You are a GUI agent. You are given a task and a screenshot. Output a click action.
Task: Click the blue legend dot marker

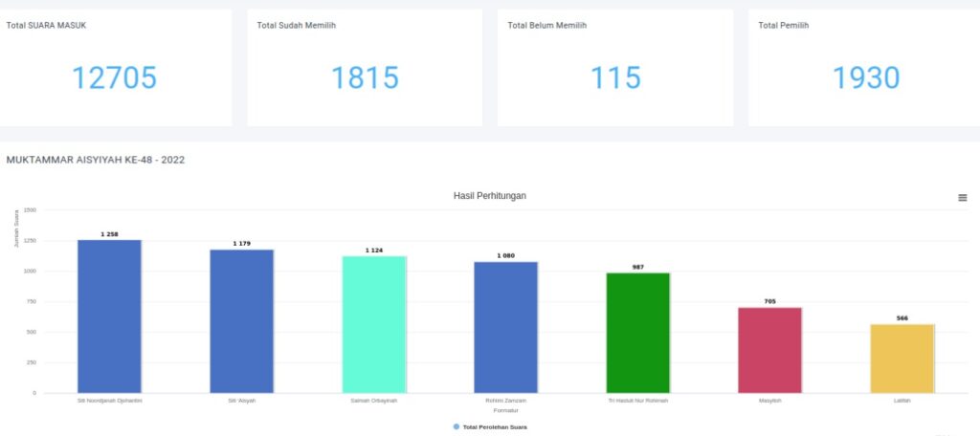pyautogui.click(x=457, y=426)
